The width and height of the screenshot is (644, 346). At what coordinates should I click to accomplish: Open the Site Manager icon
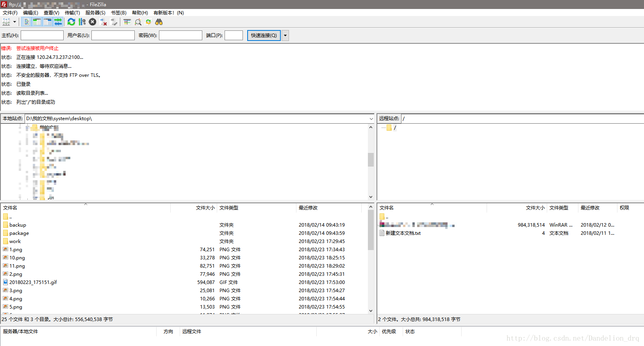coord(6,22)
